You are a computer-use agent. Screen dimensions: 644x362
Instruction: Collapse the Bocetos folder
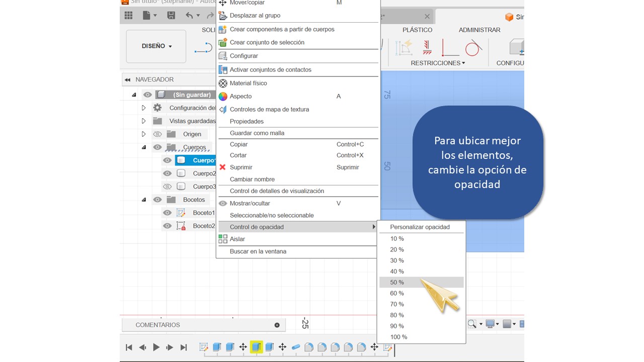point(144,200)
